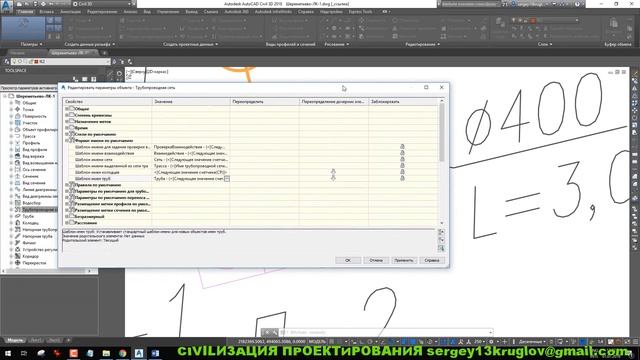Viewport: 640px width, 360px height.
Task: Open the Палитры ribbon panel dropdown
Action: click(31, 44)
